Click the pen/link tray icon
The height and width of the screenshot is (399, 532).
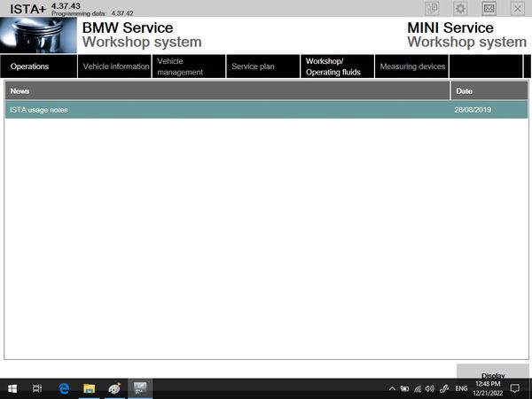click(444, 388)
